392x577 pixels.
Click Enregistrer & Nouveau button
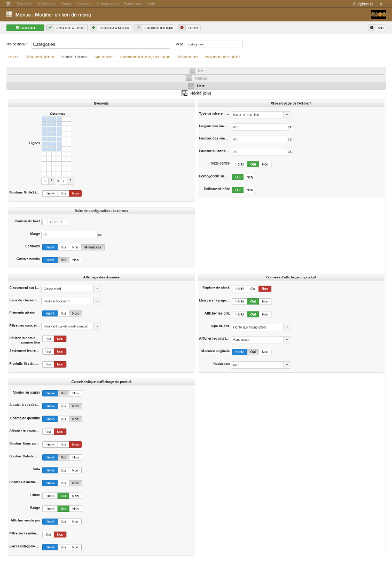(x=111, y=27)
